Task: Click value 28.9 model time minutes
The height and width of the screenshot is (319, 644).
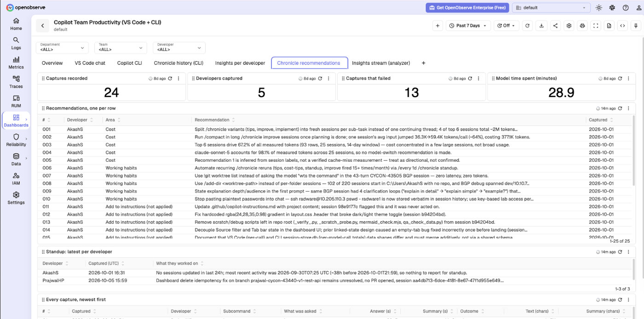Action: 561,92
